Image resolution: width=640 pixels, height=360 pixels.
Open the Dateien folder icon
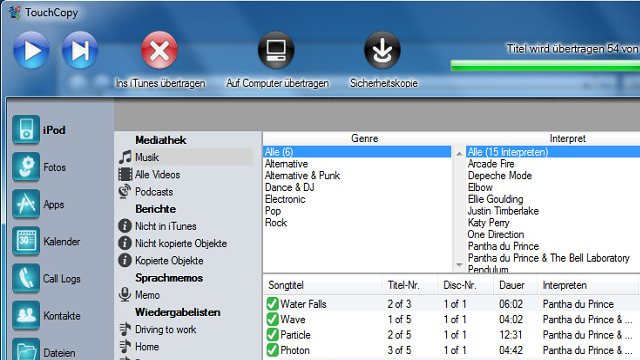tap(26, 350)
